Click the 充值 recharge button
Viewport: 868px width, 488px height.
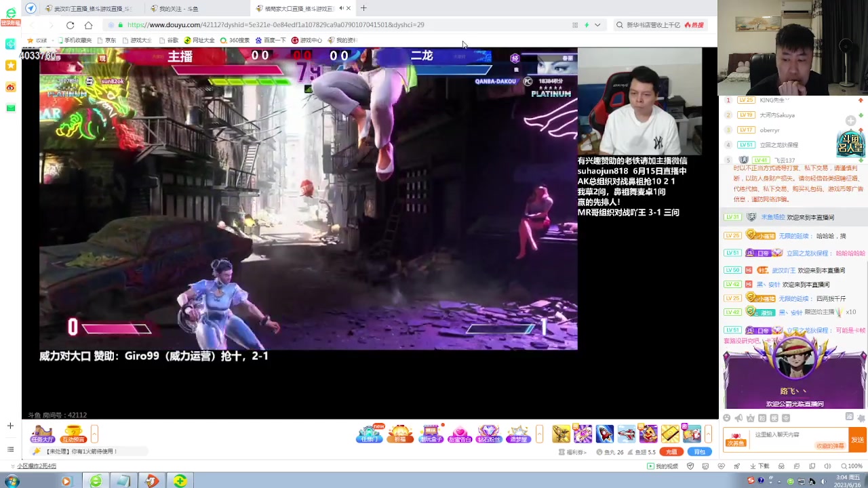(x=671, y=452)
